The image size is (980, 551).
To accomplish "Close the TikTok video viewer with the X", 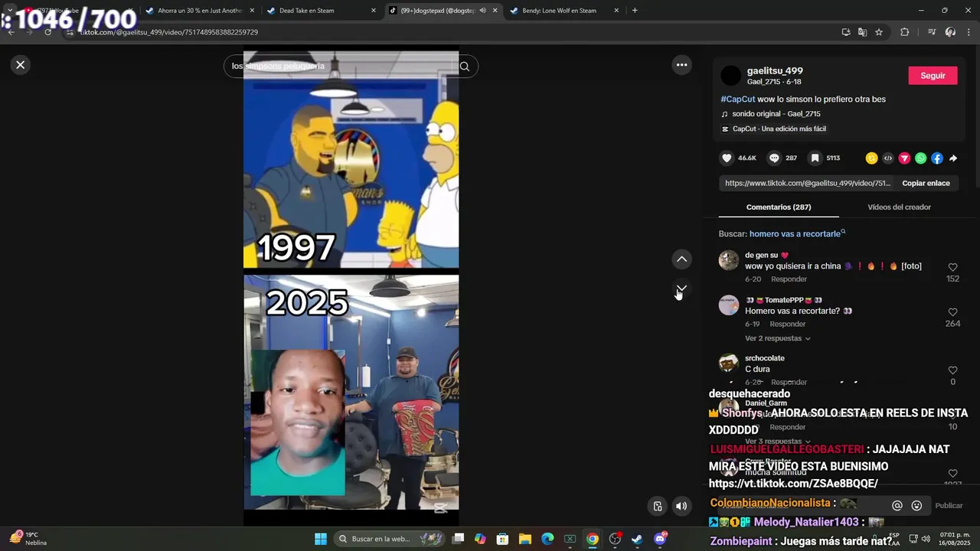I will [21, 65].
